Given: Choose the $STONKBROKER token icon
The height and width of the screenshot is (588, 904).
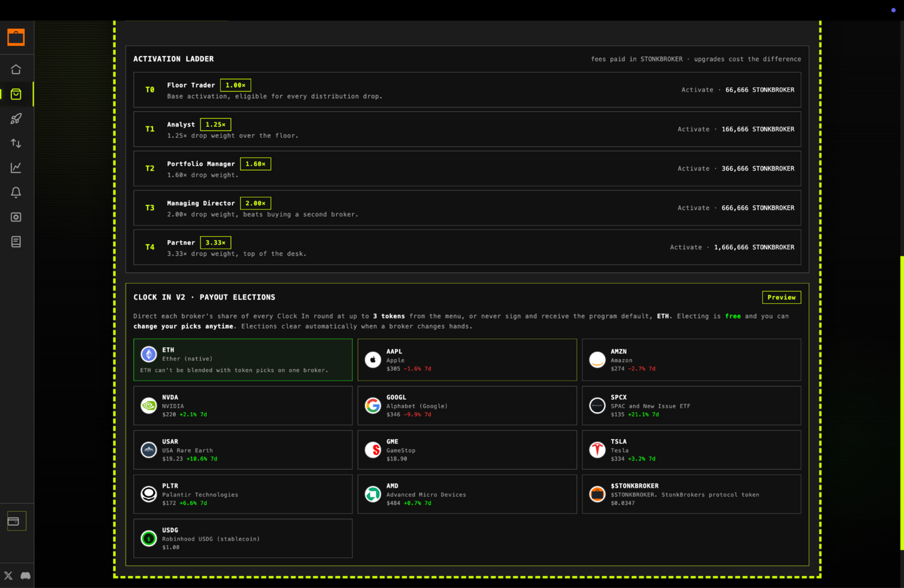Looking at the screenshot, I should coord(597,494).
